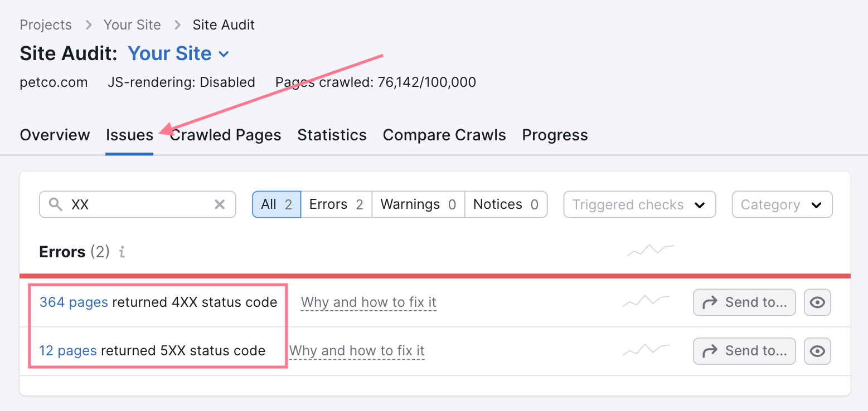The width and height of the screenshot is (868, 411).
Task: Go to Projects breadcrumb
Action: 46,25
